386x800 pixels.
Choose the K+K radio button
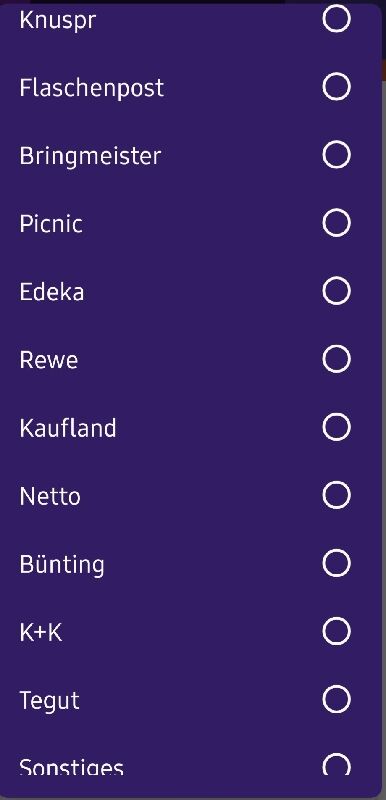[x=337, y=632]
